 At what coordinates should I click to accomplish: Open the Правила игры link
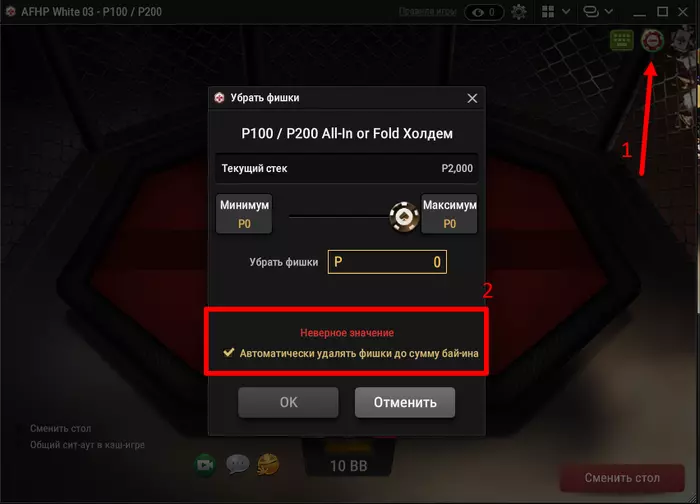[427, 12]
